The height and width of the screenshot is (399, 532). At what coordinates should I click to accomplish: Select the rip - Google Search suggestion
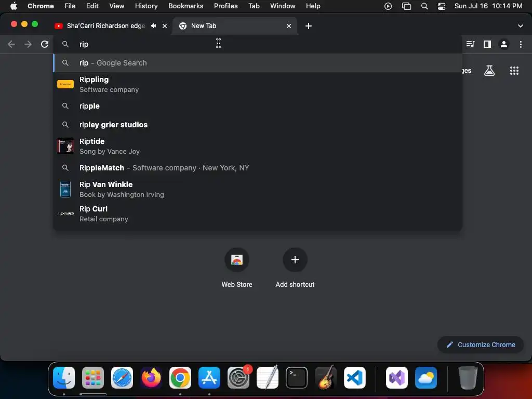(258, 63)
